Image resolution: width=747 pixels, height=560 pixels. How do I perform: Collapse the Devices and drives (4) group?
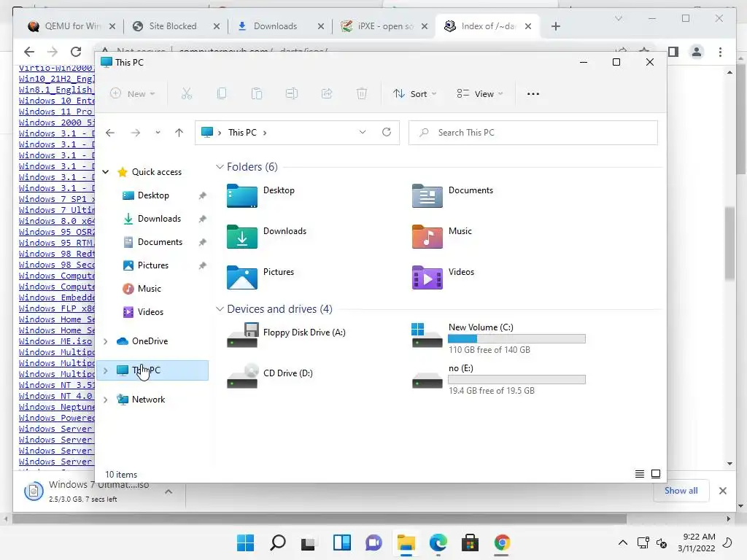click(x=220, y=309)
